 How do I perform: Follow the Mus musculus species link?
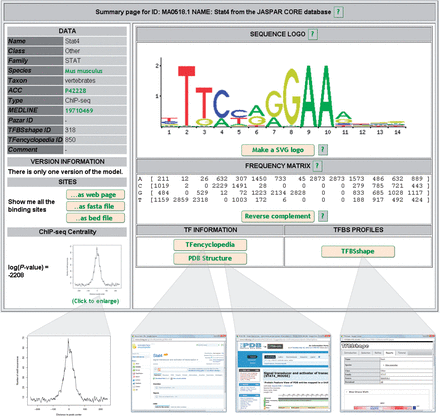click(84, 71)
